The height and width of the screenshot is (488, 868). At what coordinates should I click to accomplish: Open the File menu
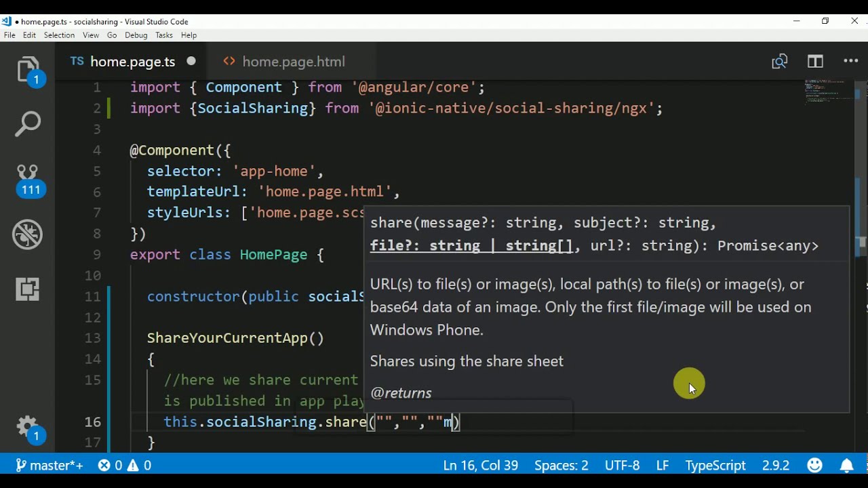9,35
